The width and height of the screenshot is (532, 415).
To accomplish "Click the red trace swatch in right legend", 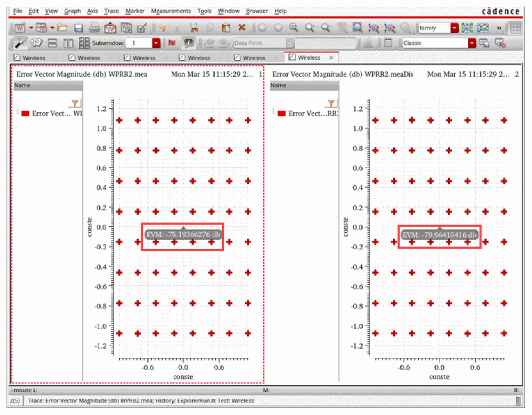I will click(x=281, y=113).
